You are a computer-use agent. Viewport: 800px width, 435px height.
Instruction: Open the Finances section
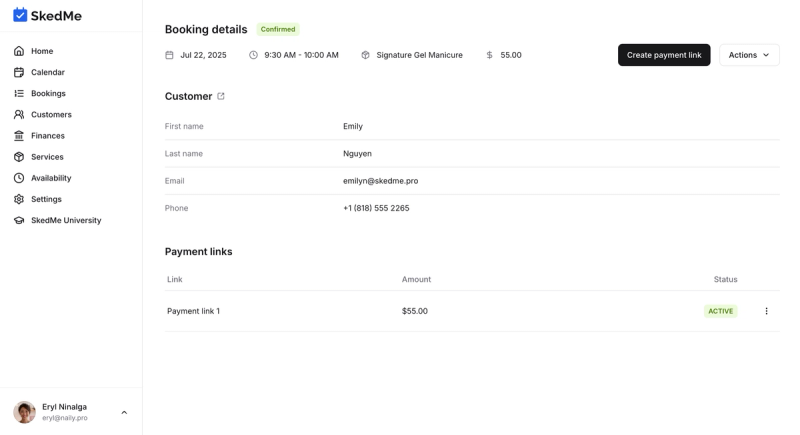tap(48, 136)
